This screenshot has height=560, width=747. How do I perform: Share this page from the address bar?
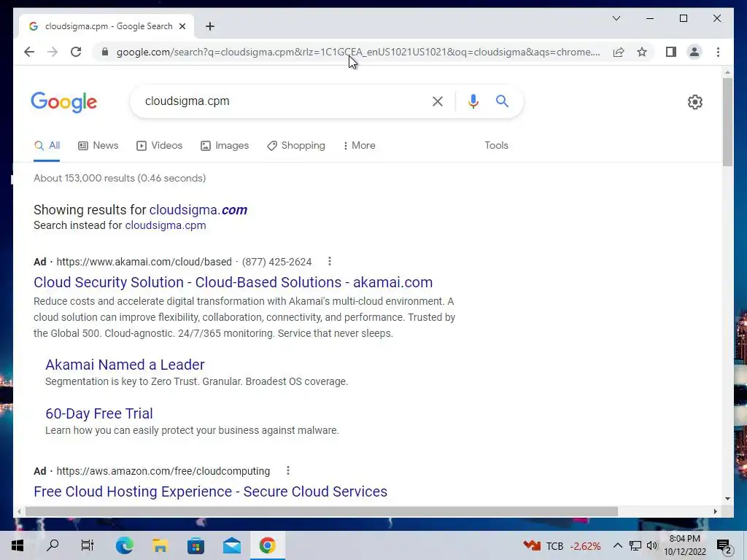(x=619, y=52)
